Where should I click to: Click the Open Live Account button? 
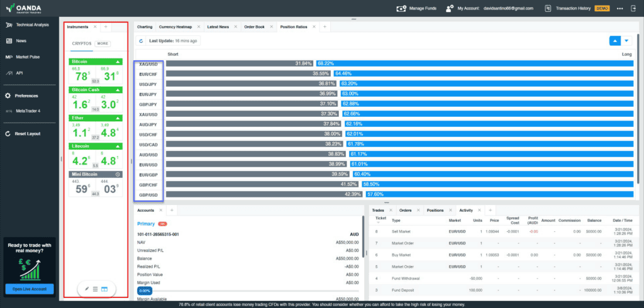click(30, 289)
